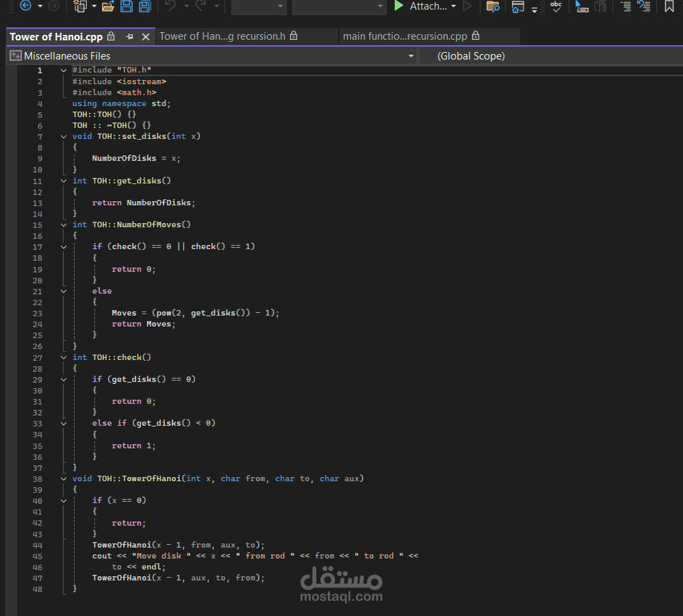Collapse the set_disks function at line 7
The image size is (683, 616).
(x=64, y=136)
